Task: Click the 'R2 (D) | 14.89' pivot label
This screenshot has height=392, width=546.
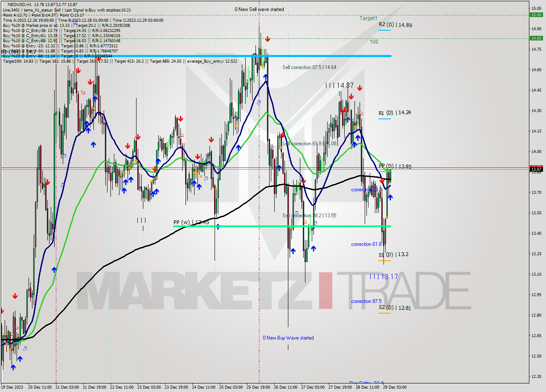Action: point(395,25)
